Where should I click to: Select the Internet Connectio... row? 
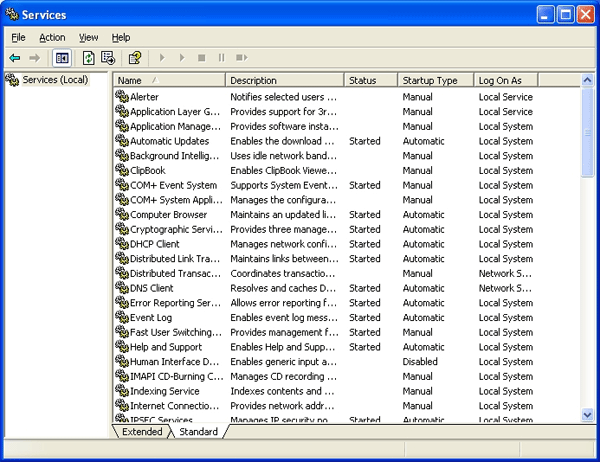tap(346, 406)
